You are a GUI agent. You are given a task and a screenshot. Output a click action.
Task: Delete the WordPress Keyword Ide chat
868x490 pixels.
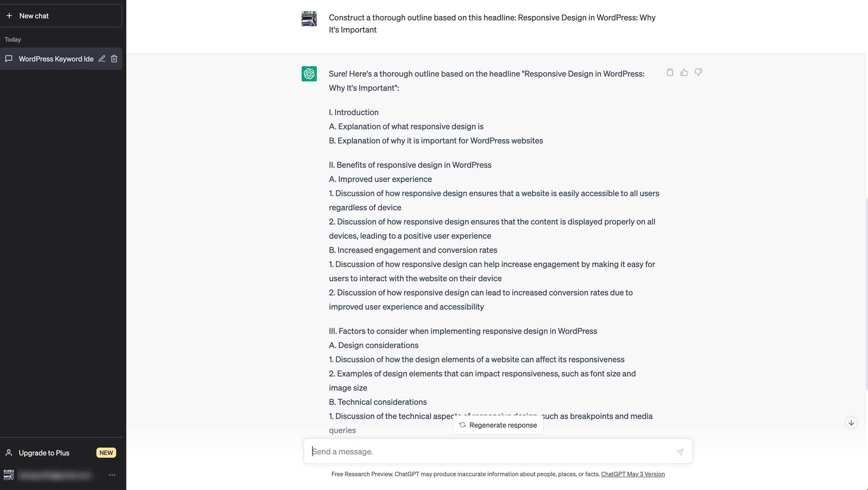pos(114,59)
